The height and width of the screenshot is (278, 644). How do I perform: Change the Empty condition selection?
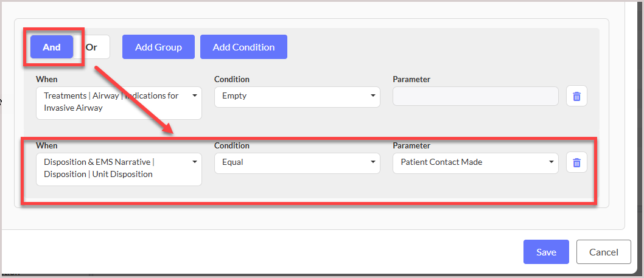(x=298, y=97)
